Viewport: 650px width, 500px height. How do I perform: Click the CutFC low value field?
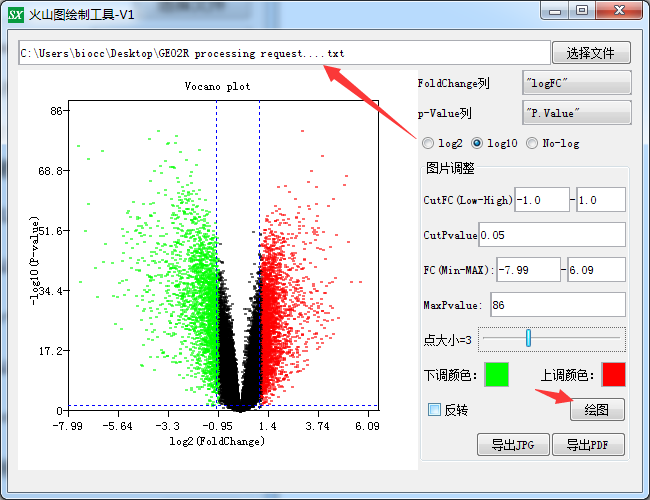pyautogui.click(x=541, y=200)
